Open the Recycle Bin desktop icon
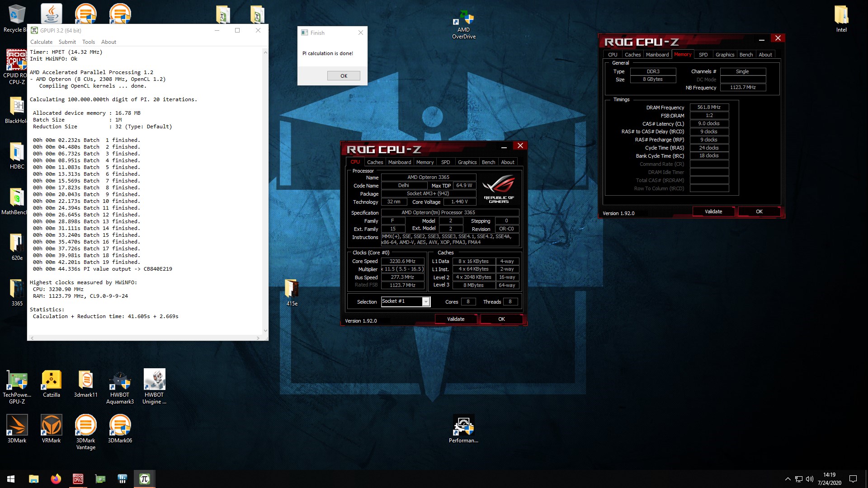This screenshot has width=868, height=488. point(16,18)
